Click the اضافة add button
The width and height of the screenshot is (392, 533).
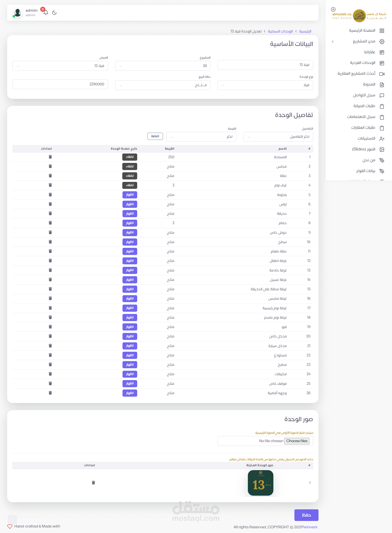pos(155,136)
